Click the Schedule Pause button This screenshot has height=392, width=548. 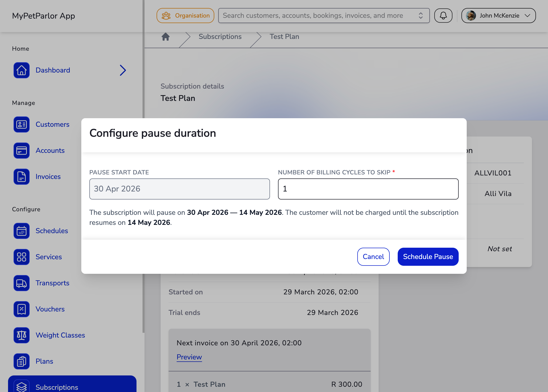pos(428,257)
